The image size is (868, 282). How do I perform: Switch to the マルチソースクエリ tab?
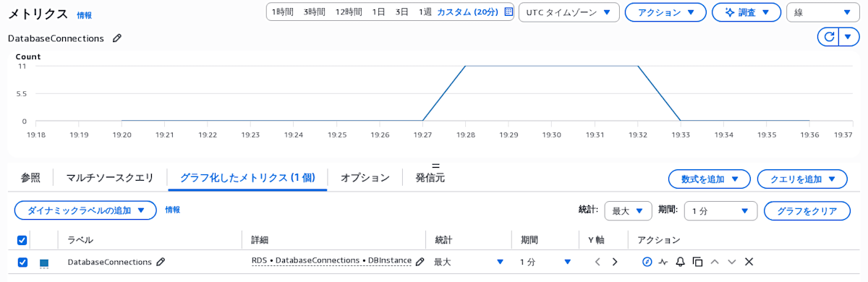point(110,178)
